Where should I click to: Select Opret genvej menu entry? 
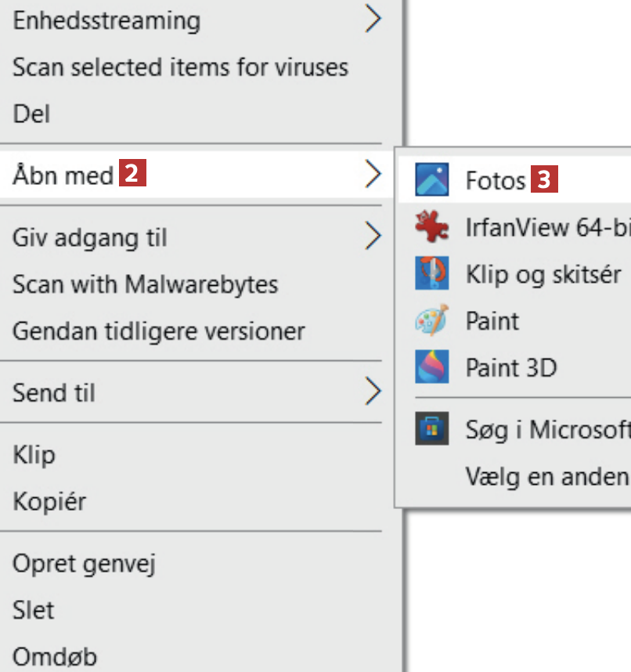(84, 563)
